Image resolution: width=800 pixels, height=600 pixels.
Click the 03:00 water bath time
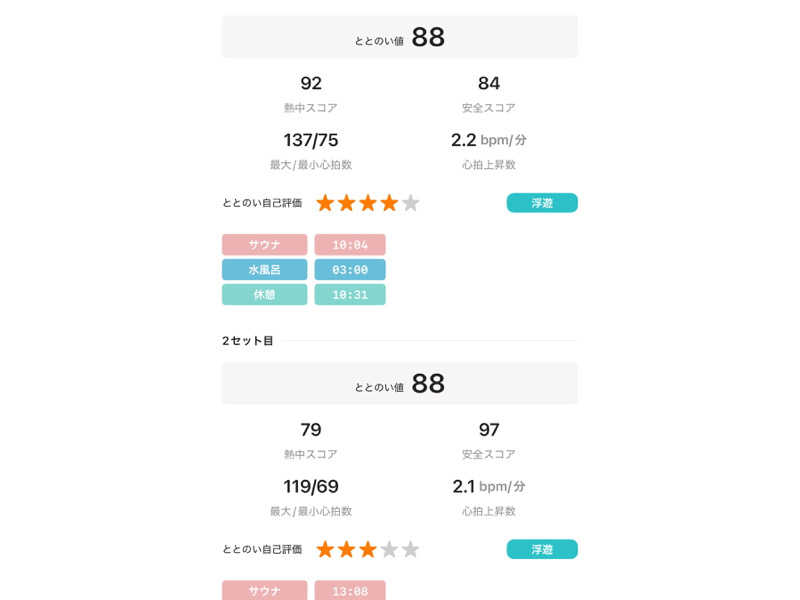pyautogui.click(x=350, y=269)
